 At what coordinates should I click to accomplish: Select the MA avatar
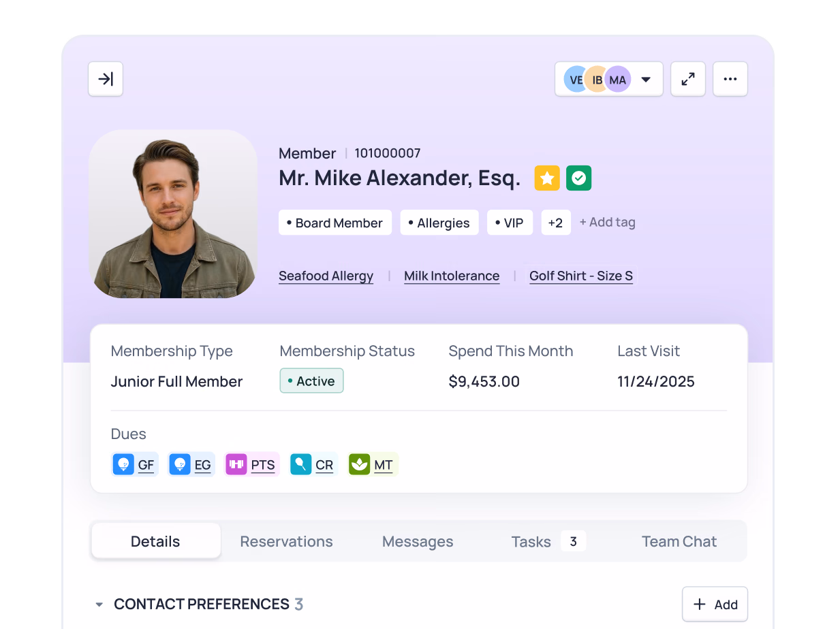(618, 80)
